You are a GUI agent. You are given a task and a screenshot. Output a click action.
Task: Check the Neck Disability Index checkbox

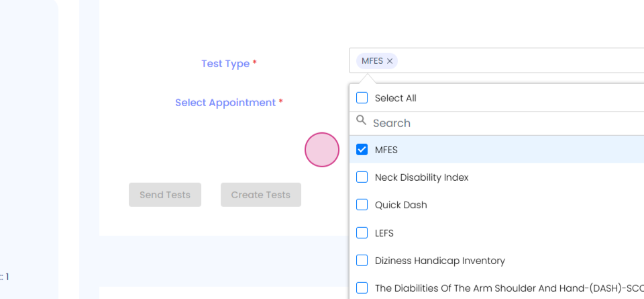click(362, 177)
